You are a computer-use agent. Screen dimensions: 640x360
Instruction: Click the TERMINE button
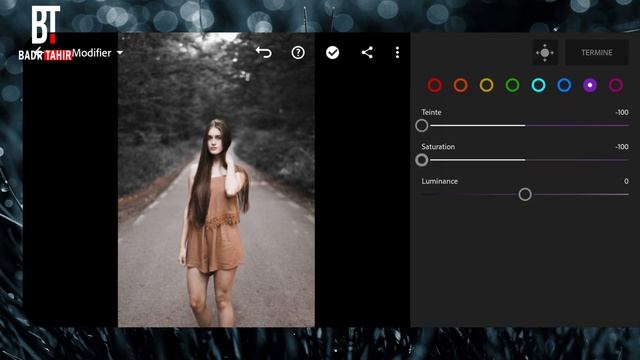pyautogui.click(x=597, y=53)
